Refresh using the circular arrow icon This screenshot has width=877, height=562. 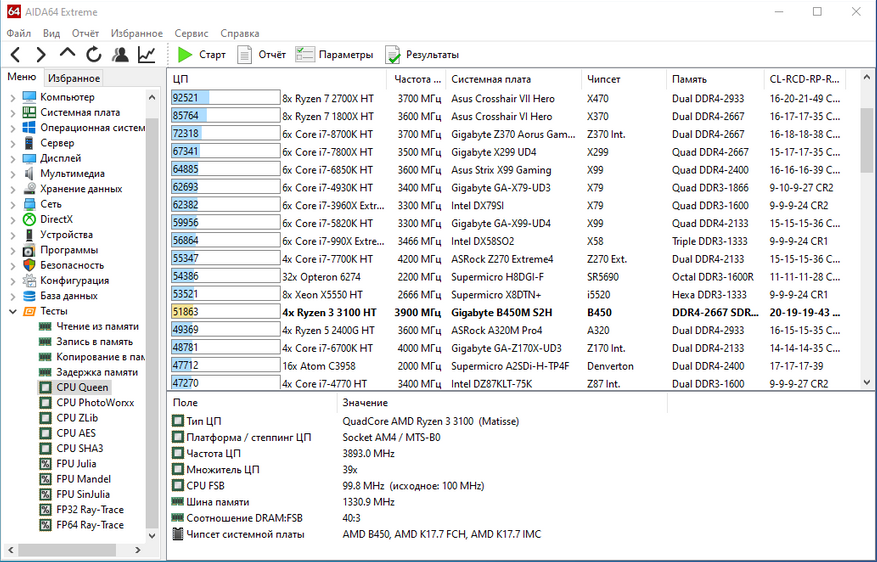click(93, 54)
